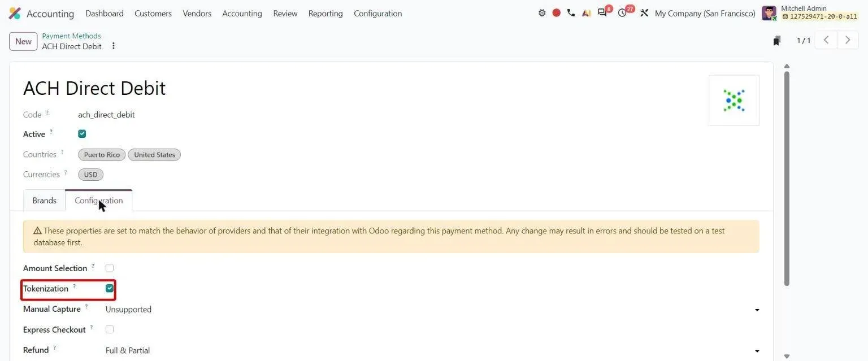Click the New button

point(23,41)
